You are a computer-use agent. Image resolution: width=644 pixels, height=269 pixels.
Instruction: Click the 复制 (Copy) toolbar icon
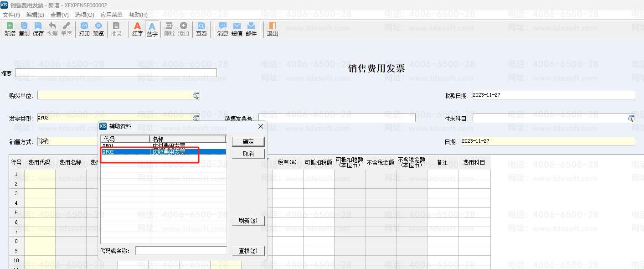click(x=24, y=29)
